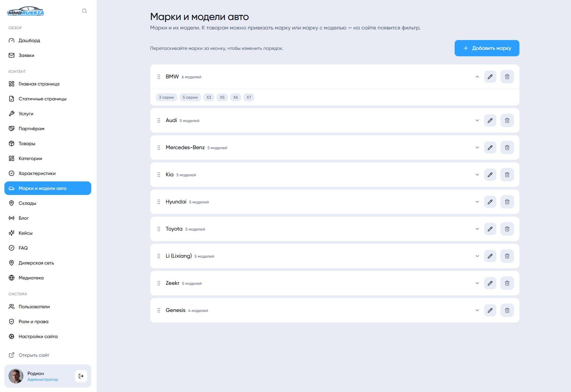
Task: Open the FAQ page
Action: [48, 248]
